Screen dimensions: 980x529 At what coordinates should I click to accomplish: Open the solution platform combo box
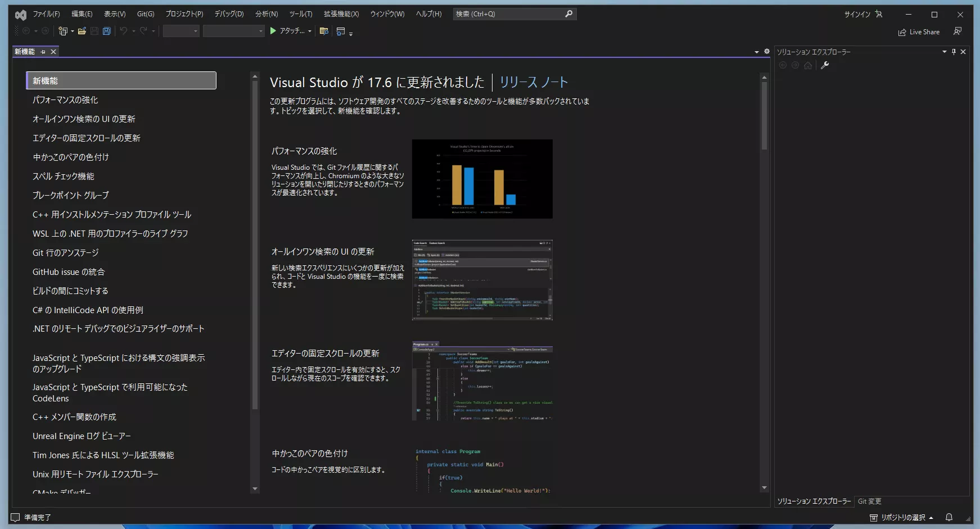pos(233,31)
